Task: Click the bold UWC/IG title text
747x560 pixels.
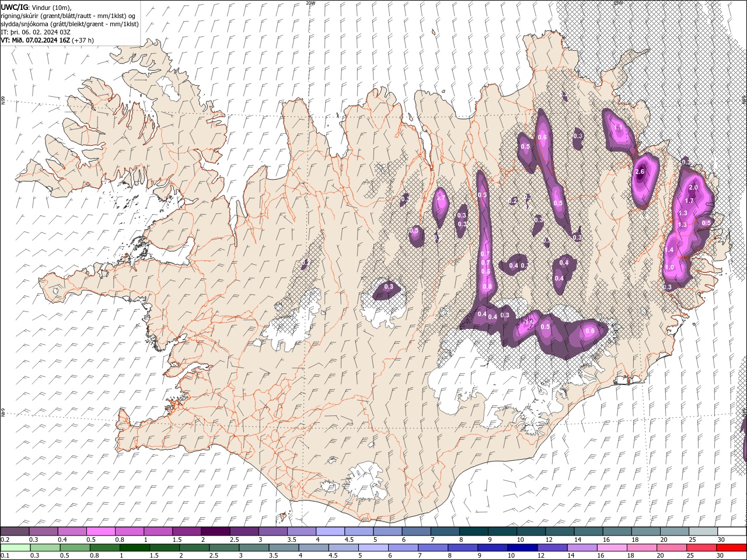Action: point(13,7)
